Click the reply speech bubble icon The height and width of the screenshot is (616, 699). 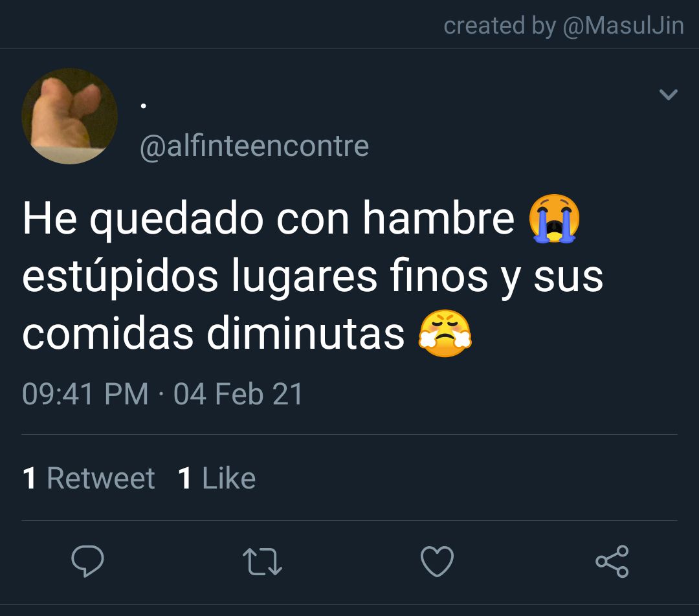coord(88,561)
